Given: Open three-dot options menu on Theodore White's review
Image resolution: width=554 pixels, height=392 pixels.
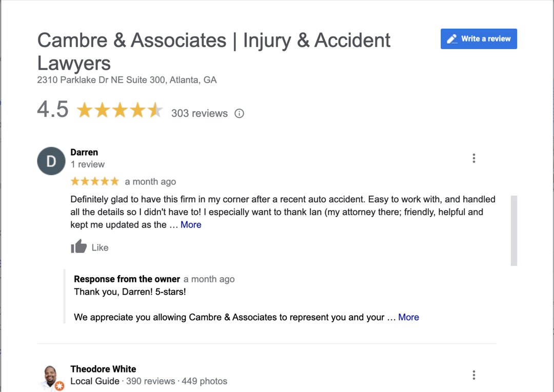Looking at the screenshot, I should (473, 375).
